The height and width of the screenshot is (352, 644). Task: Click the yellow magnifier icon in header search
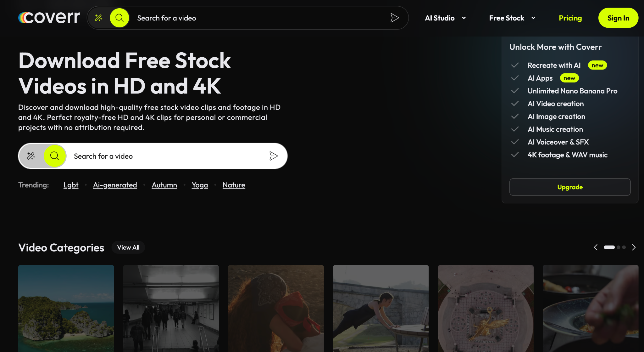pyautogui.click(x=119, y=18)
